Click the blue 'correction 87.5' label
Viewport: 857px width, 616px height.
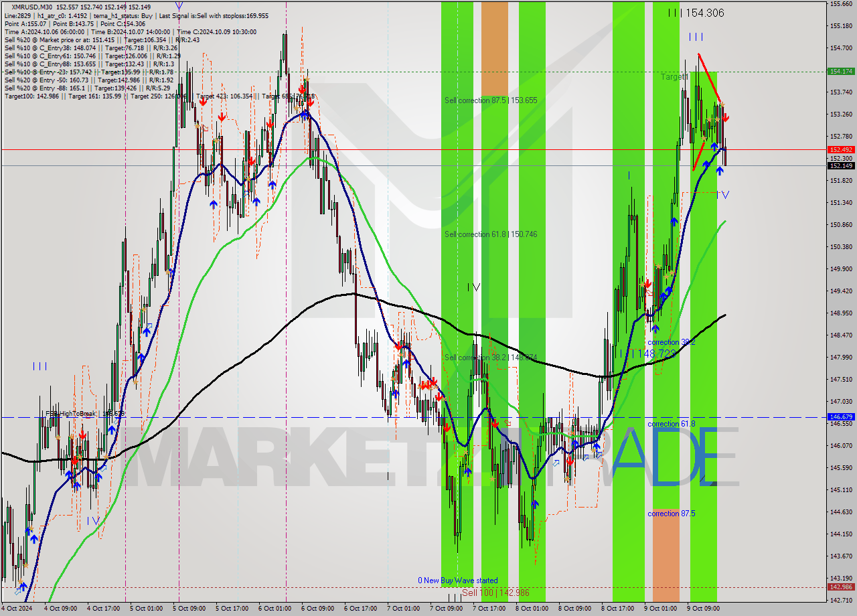point(671,514)
